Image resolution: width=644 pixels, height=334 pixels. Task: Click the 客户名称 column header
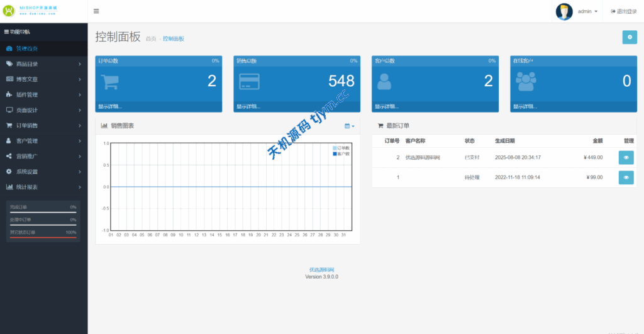click(415, 141)
